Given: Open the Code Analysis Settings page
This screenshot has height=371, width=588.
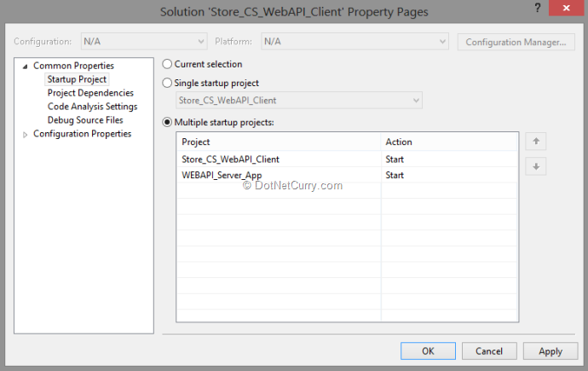Looking at the screenshot, I should point(92,107).
